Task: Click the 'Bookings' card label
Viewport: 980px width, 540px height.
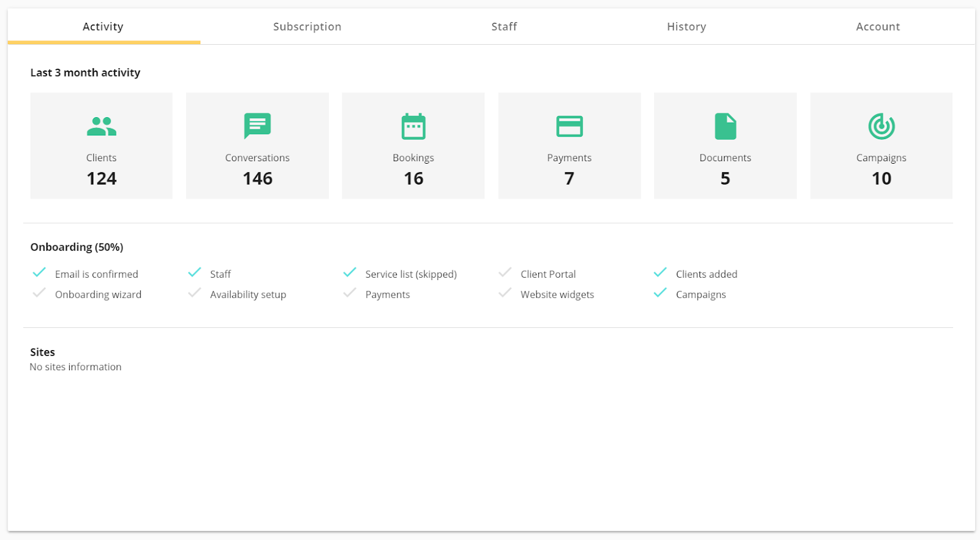Action: (x=413, y=158)
